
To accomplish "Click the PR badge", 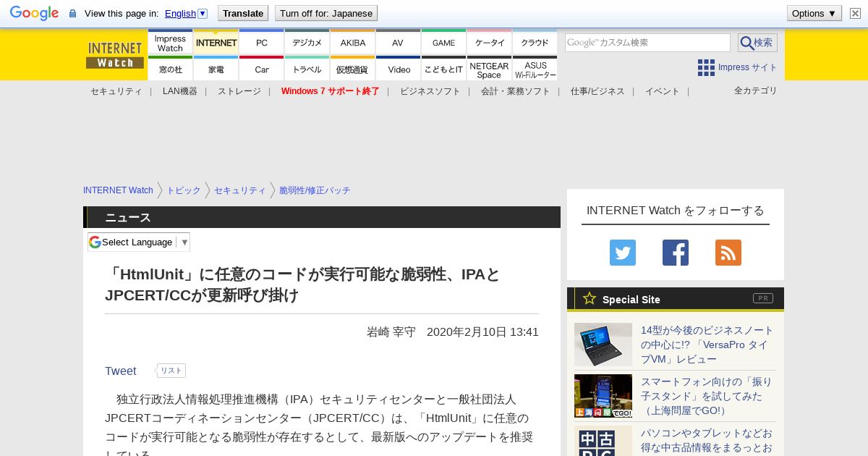I will (763, 298).
